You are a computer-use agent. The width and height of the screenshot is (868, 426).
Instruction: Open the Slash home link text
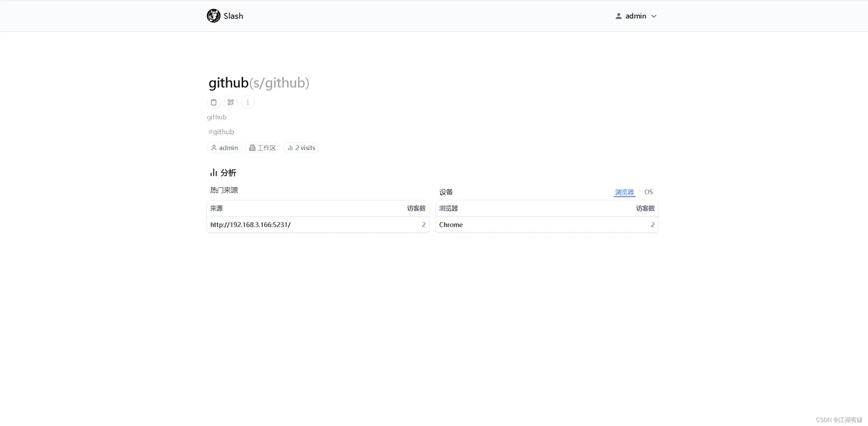pyautogui.click(x=234, y=16)
